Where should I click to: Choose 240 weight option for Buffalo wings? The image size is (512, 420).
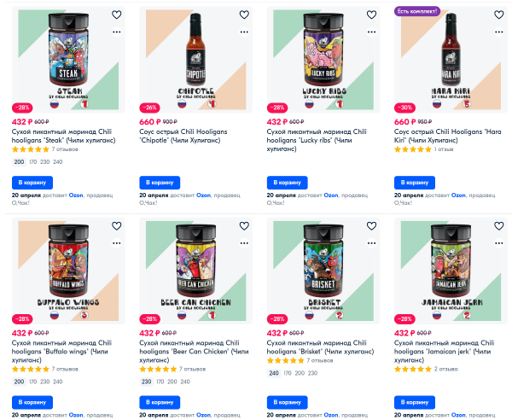coord(57,382)
